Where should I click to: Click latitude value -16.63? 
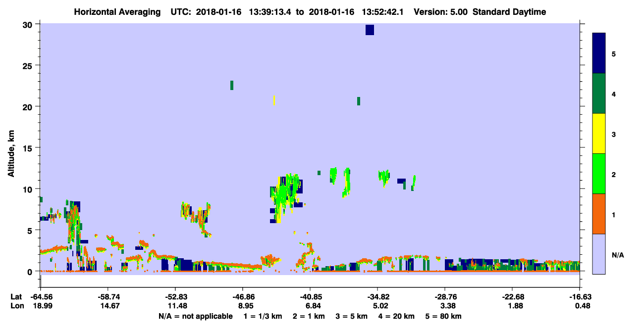[580, 297]
